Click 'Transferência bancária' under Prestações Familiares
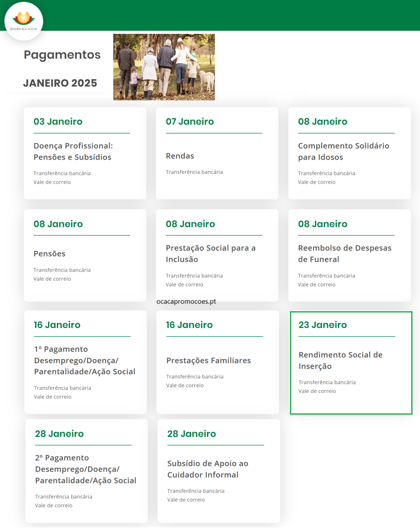Viewport: 420px width, 529px height. coord(195,376)
